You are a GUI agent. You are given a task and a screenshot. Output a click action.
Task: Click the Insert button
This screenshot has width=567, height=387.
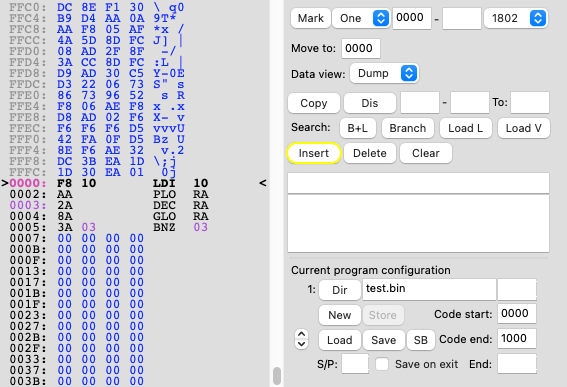[314, 153]
